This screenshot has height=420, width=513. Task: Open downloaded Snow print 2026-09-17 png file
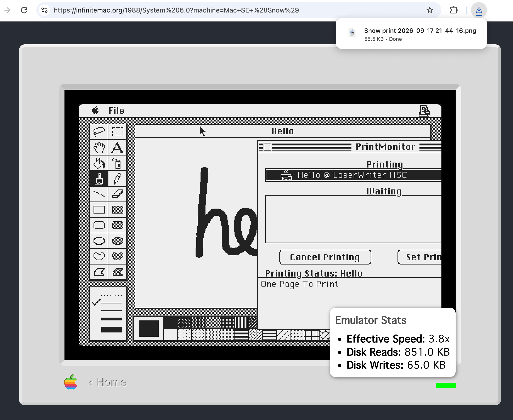tap(411, 34)
